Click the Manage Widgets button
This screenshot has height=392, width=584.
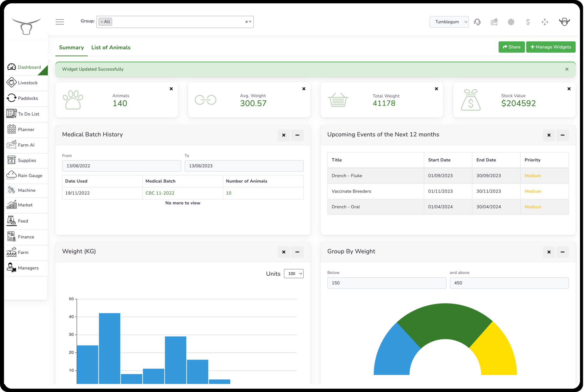(x=550, y=47)
